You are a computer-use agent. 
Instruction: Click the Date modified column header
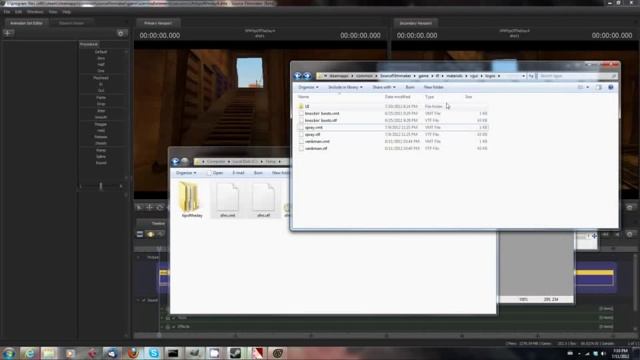pyautogui.click(x=398, y=97)
